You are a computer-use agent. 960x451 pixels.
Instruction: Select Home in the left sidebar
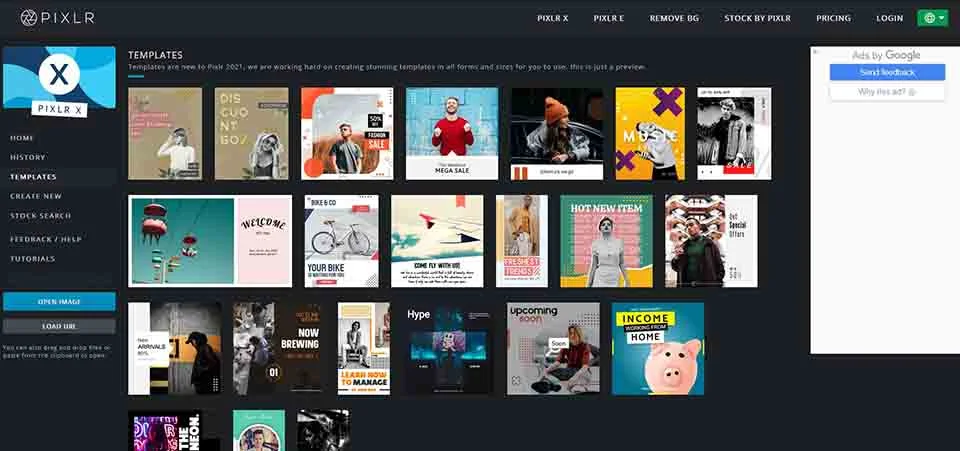click(22, 138)
